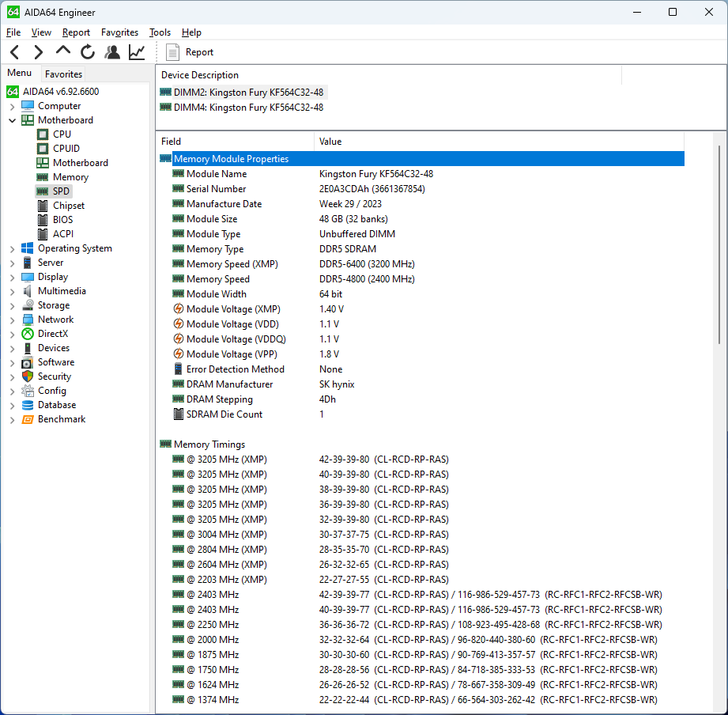Screen dimensions: 728x715
Task: Click the Device Description column header
Action: pyautogui.click(x=389, y=75)
